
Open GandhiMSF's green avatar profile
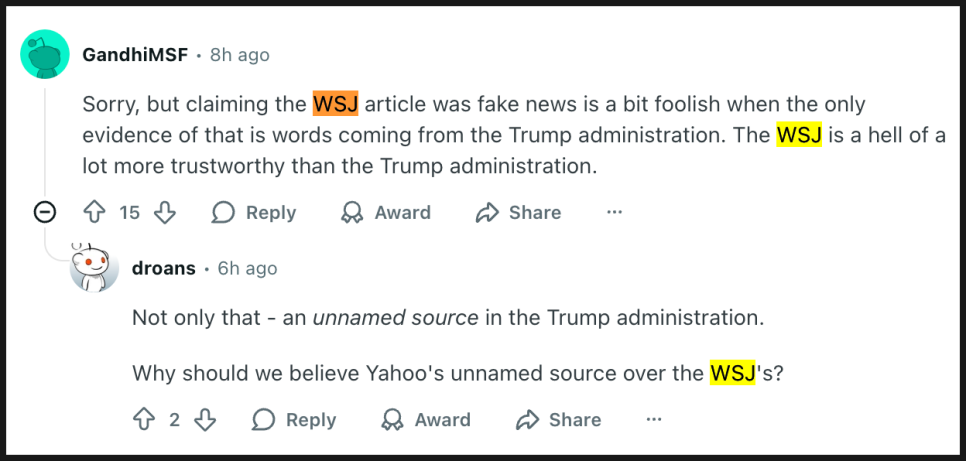point(45,55)
